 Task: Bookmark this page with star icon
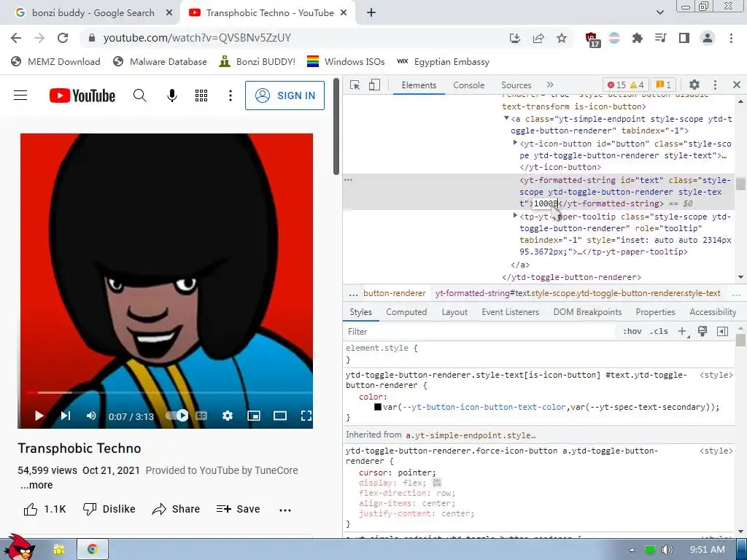[562, 38]
